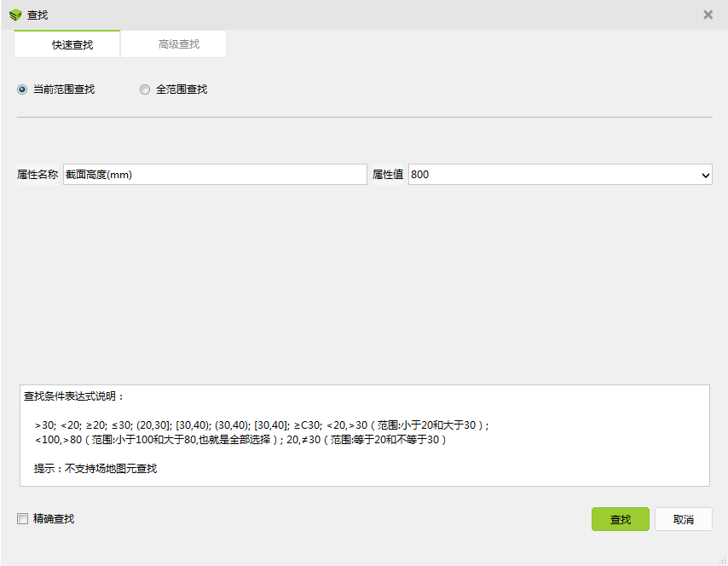Click the 取消 button
Screen dimensions: 728x566
[684, 519]
